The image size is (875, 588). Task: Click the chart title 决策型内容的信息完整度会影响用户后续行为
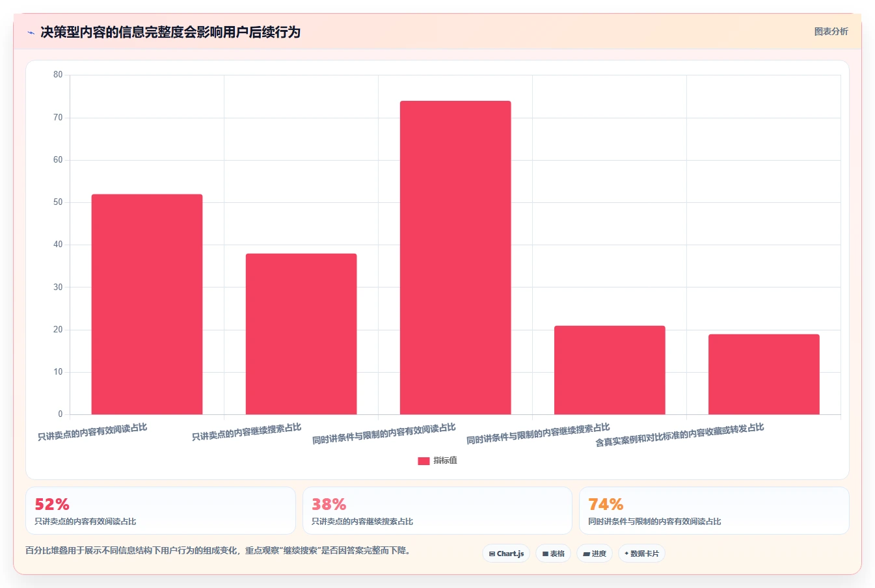click(x=170, y=32)
